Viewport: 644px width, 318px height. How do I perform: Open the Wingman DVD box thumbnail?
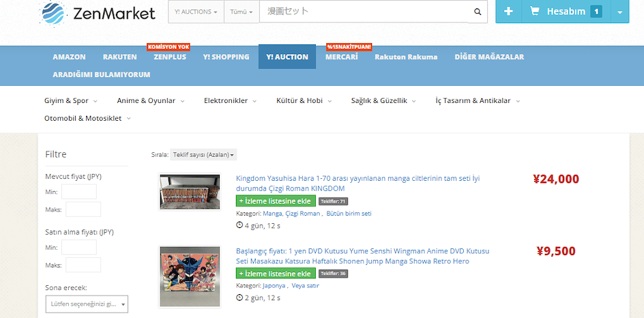[190, 276]
